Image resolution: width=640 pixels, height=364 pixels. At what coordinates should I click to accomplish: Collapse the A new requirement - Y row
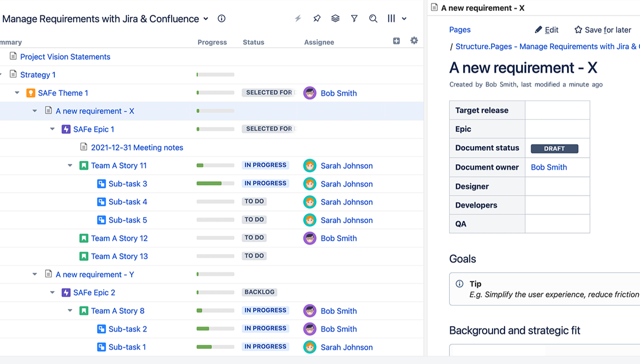(x=35, y=274)
